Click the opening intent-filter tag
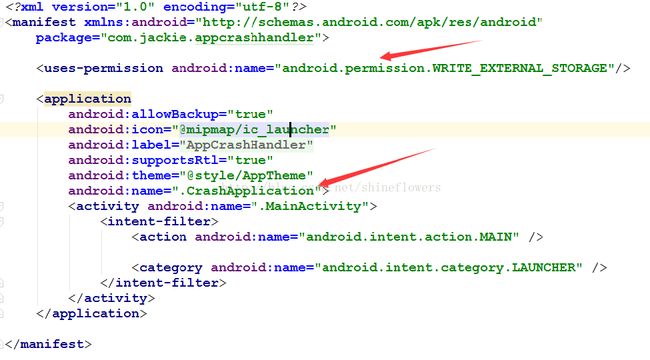650x360 pixels. point(159,221)
